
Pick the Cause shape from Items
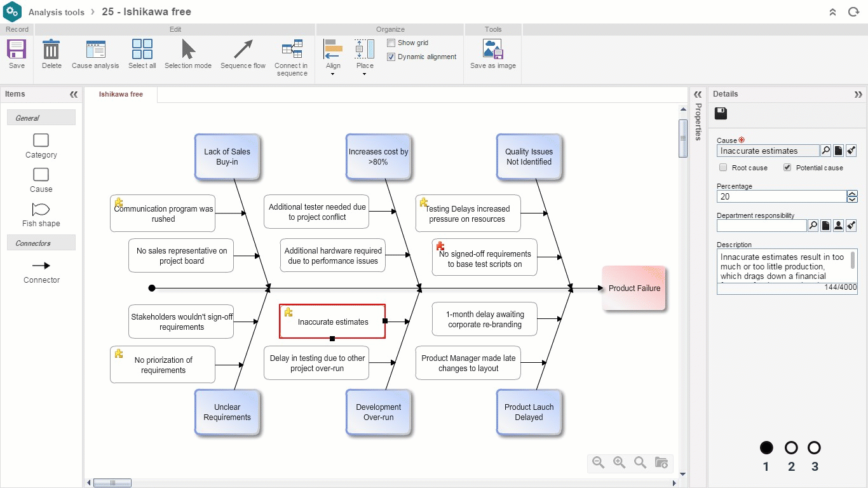click(x=41, y=175)
